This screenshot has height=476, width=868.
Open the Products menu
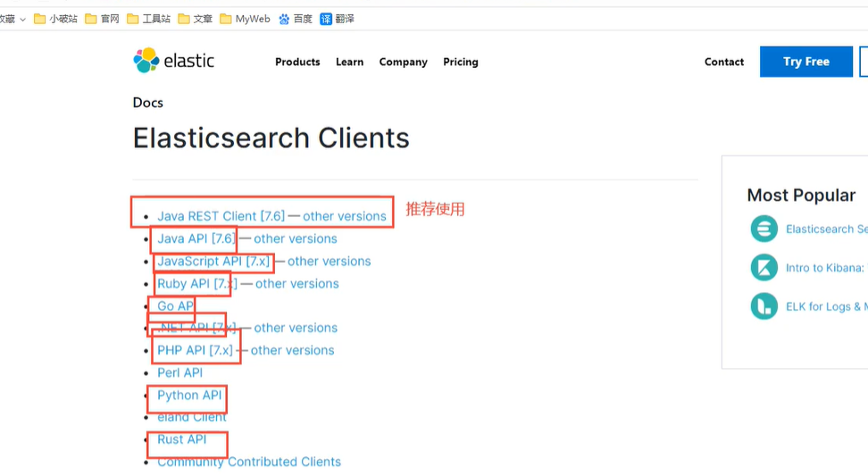click(297, 62)
